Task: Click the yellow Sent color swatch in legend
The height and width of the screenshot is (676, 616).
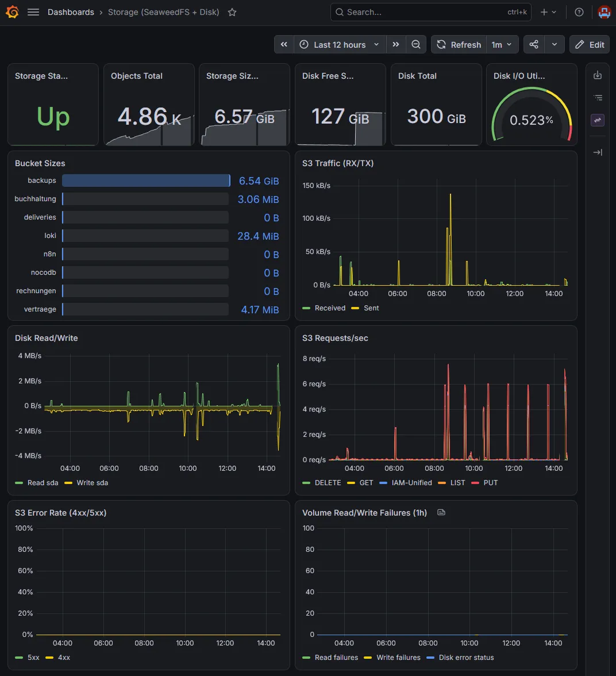Action: coord(355,308)
